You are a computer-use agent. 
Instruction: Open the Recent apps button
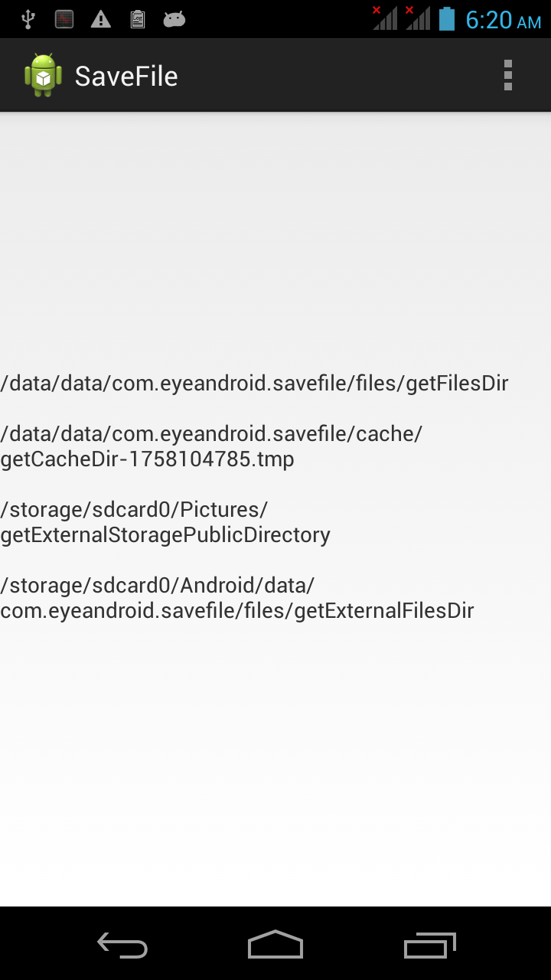(429, 945)
